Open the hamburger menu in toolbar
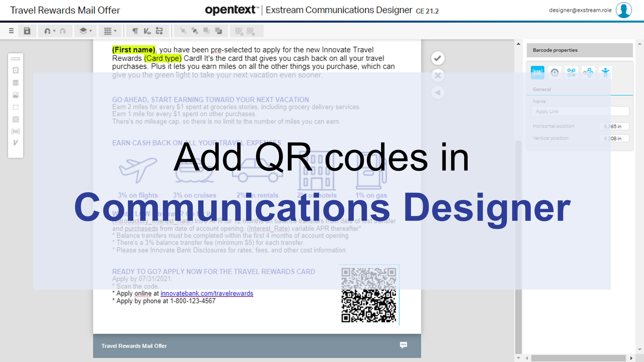644x362 pixels. click(x=11, y=31)
